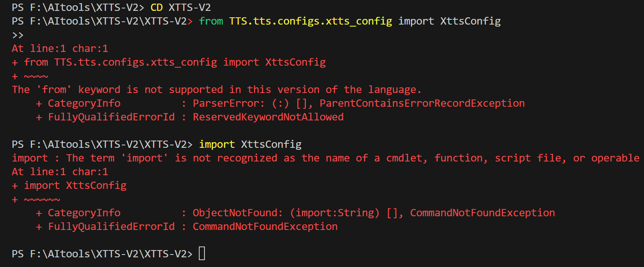Screen dimensions: 644x267
Task: Click the second 'FullyQualifiedErrorId' label near the bottom
Action: point(111,226)
